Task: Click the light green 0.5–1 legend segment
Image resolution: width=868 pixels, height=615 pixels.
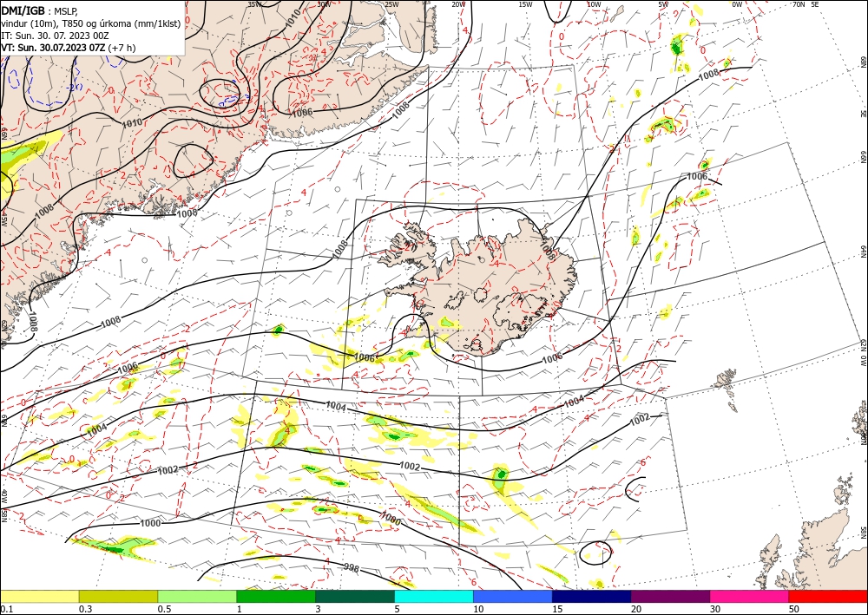Action: (197, 596)
